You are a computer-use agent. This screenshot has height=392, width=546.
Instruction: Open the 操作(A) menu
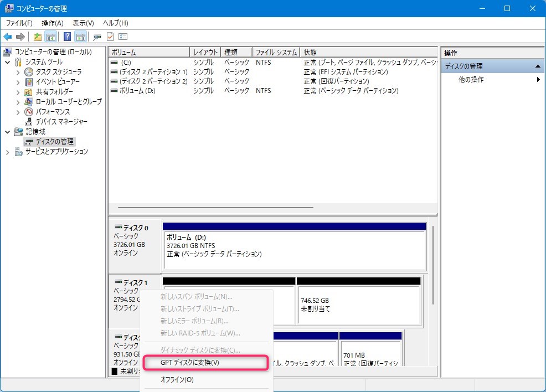(53, 23)
